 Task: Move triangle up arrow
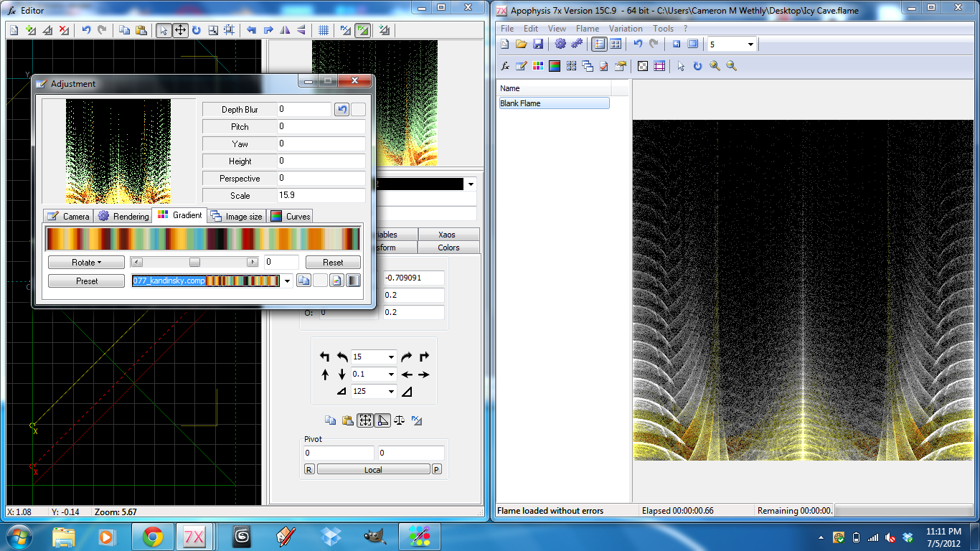325,375
